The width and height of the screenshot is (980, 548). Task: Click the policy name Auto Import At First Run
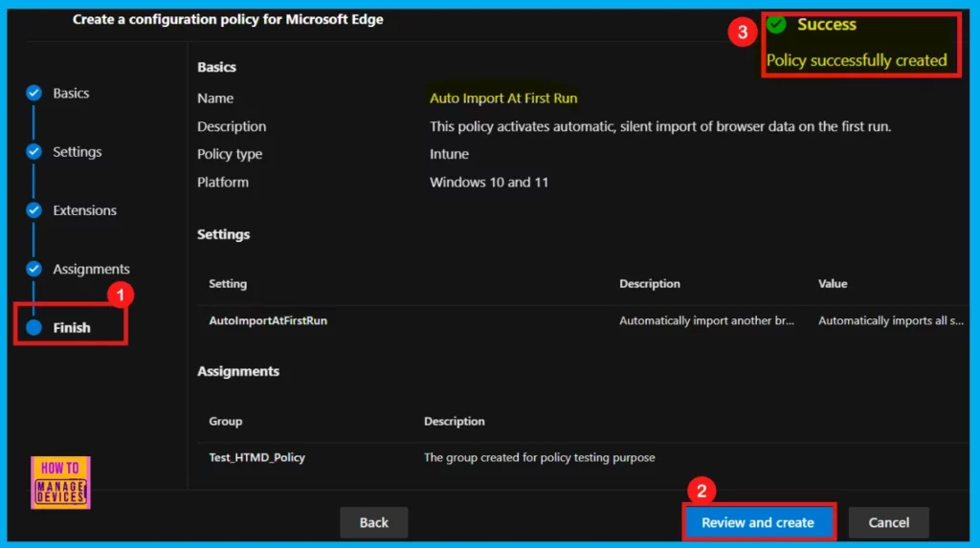[x=503, y=99]
